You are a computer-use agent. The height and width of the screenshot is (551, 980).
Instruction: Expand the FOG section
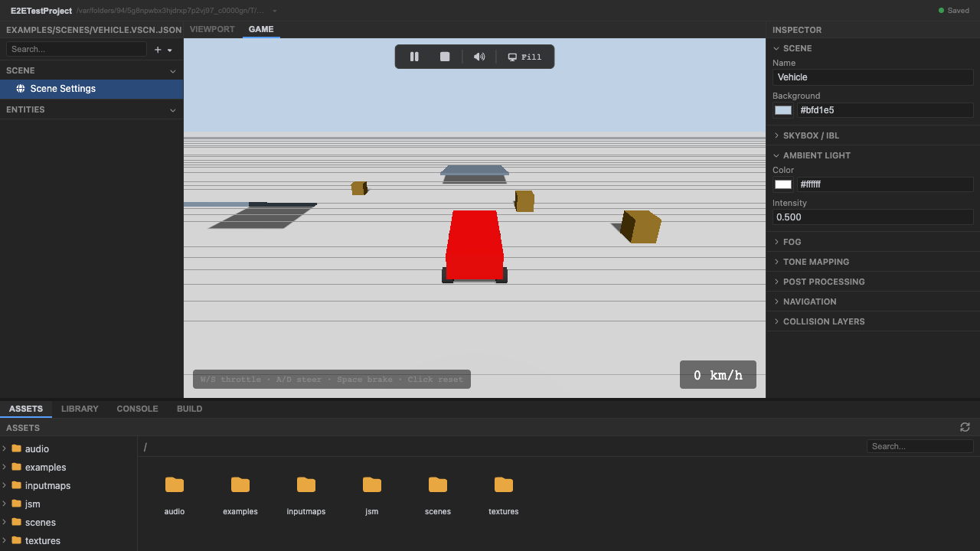pos(777,242)
